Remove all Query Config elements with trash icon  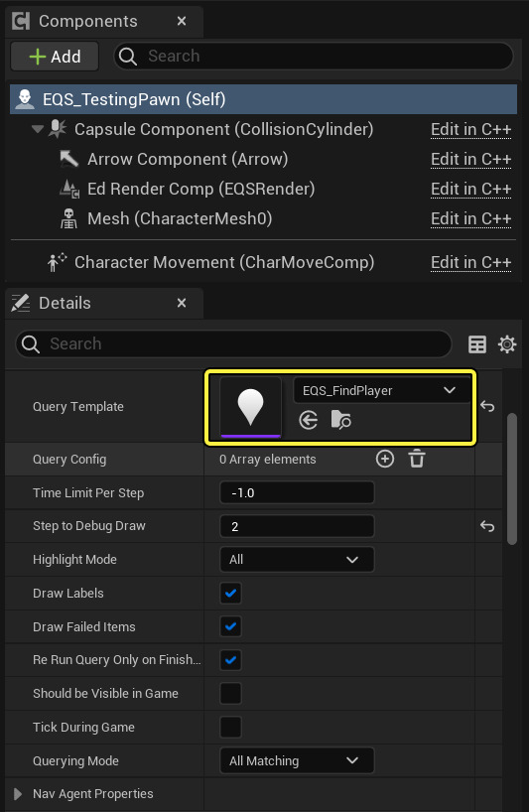pos(417,459)
